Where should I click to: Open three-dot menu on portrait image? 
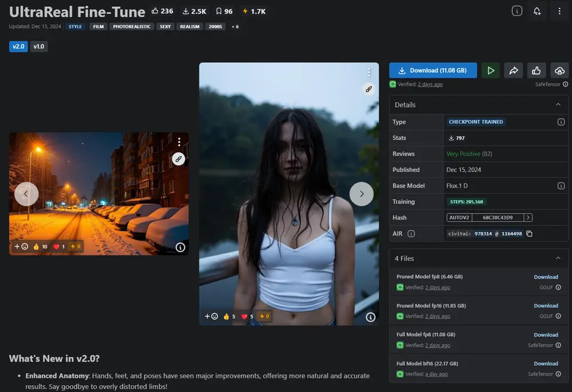[369, 72]
